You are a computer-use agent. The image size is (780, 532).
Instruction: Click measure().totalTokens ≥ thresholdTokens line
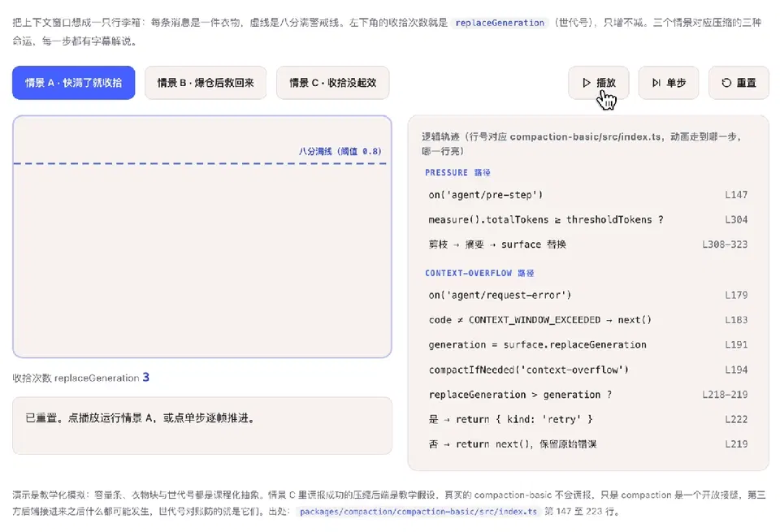click(588, 220)
